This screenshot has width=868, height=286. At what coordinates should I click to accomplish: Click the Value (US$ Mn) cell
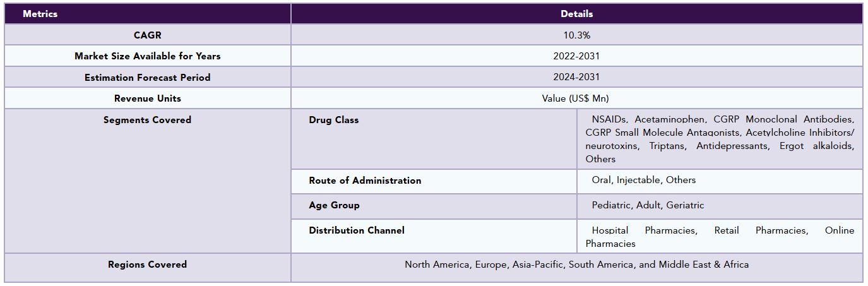coord(576,98)
